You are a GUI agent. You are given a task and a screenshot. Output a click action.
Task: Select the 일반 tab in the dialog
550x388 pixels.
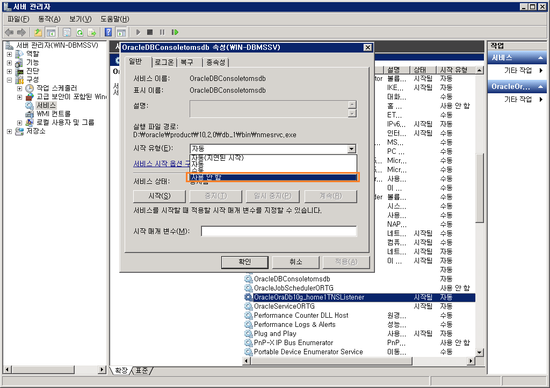click(x=135, y=62)
